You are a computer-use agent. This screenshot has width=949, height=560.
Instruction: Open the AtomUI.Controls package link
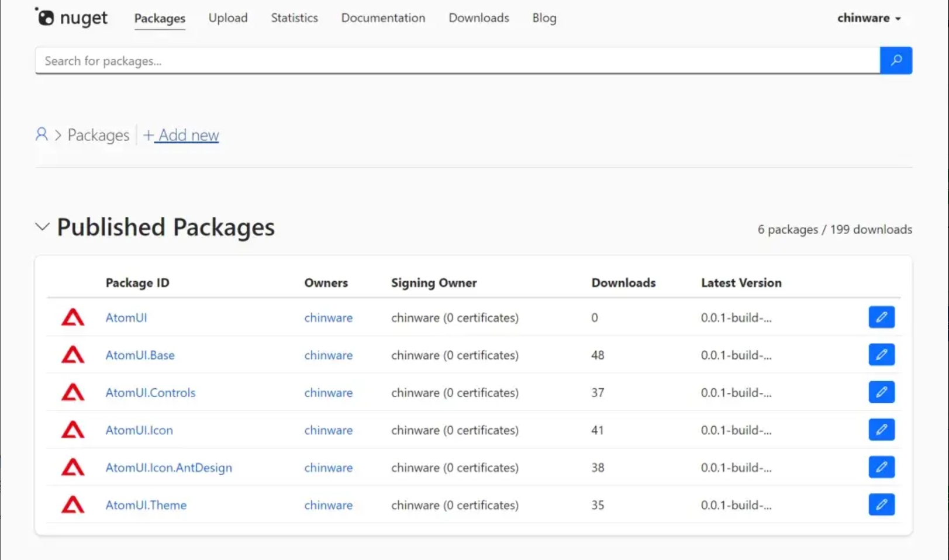pyautogui.click(x=150, y=392)
